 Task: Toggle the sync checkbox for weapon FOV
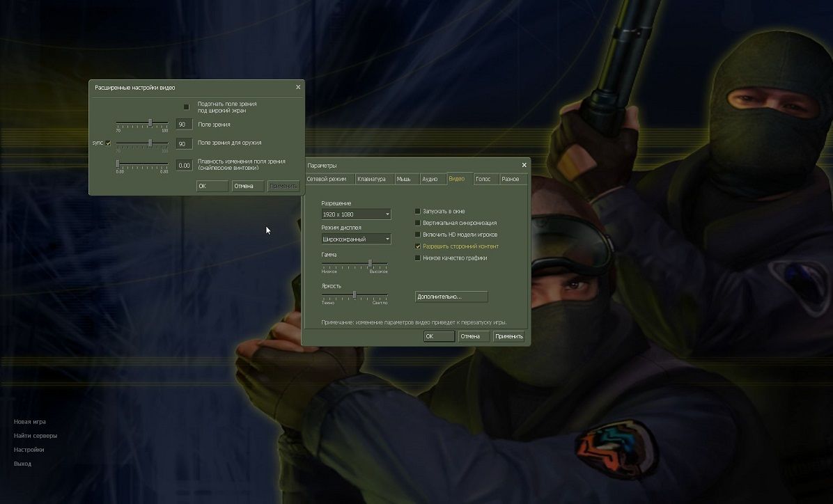[x=108, y=143]
